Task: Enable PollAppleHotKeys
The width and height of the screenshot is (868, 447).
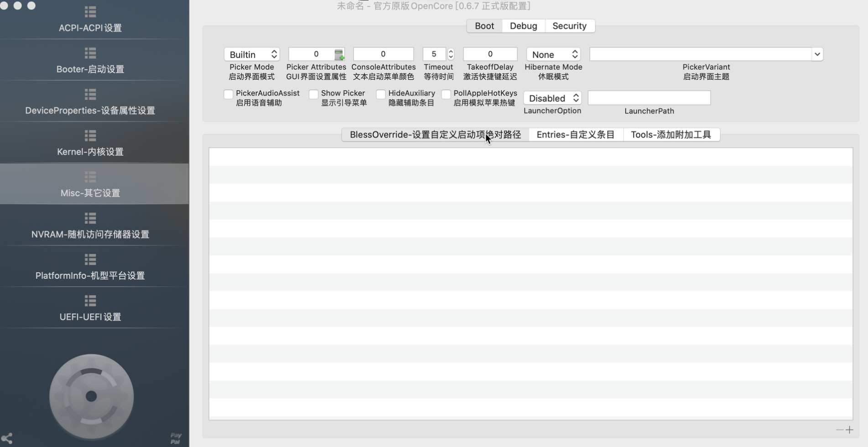Action: tap(447, 94)
